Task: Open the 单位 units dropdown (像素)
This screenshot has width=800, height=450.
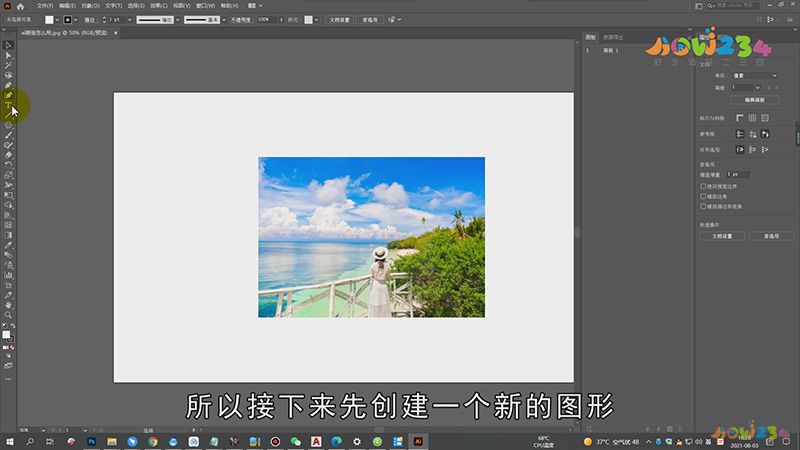Action: click(x=755, y=76)
